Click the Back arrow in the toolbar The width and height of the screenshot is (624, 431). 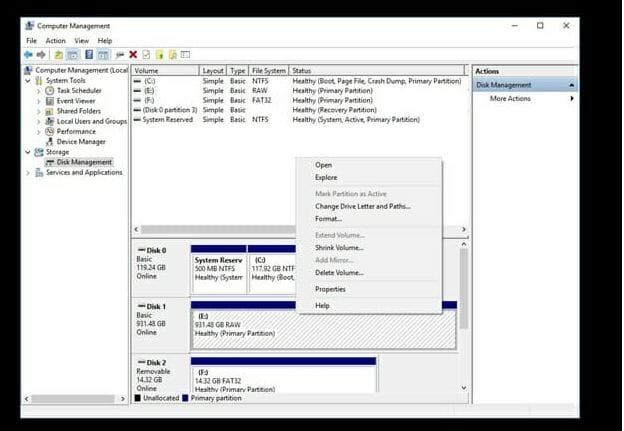[28, 55]
